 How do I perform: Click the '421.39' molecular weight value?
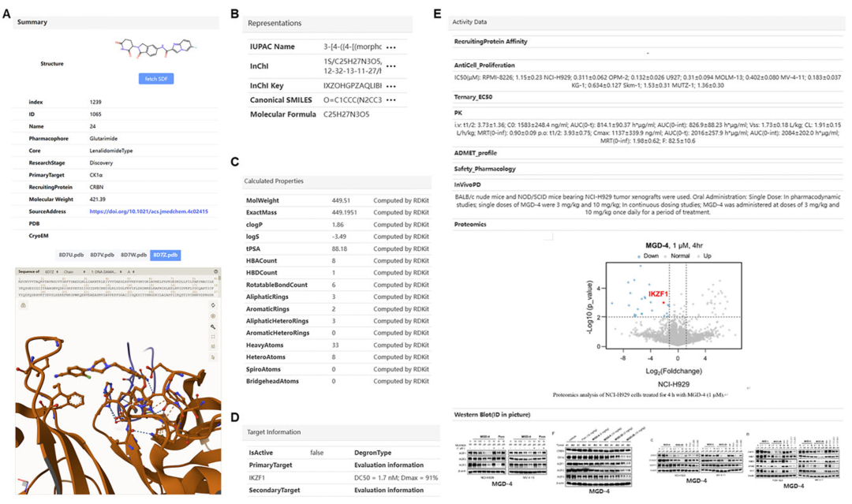[98, 200]
